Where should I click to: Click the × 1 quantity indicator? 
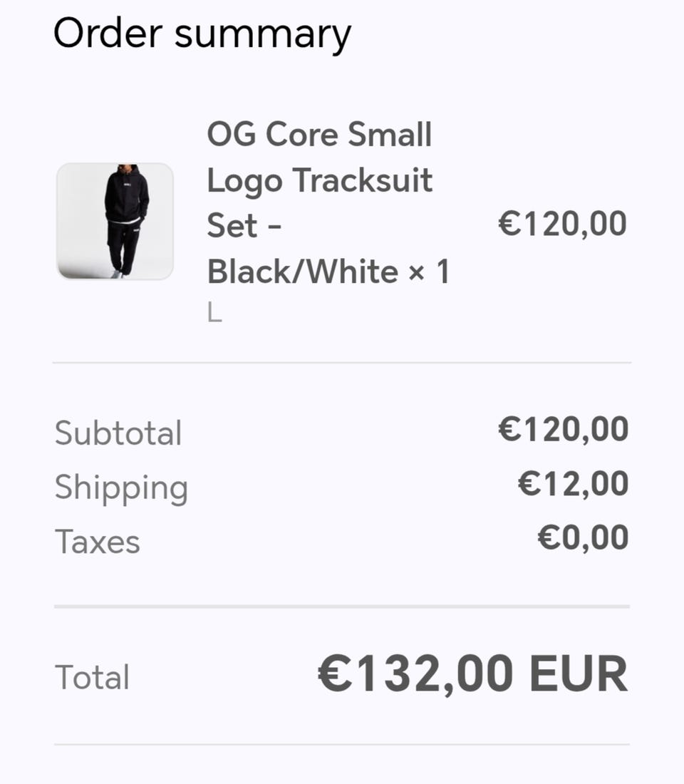coord(429,272)
